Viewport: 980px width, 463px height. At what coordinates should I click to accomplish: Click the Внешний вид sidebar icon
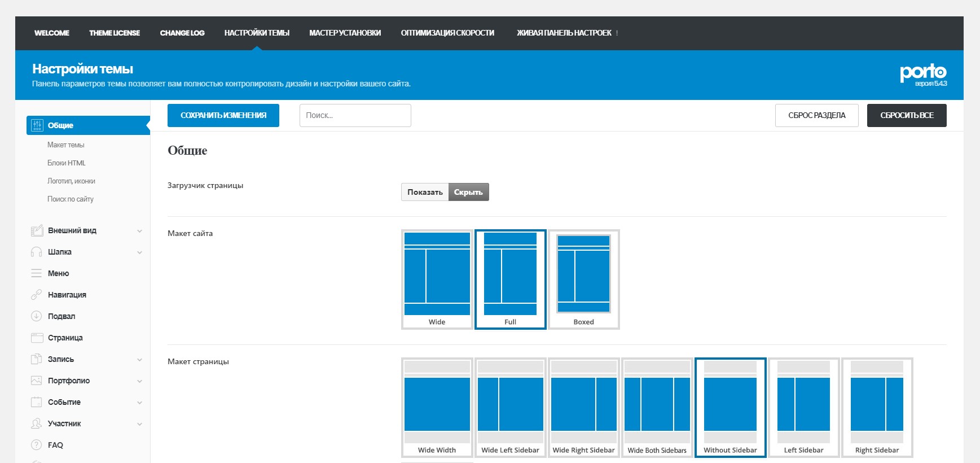(37, 230)
